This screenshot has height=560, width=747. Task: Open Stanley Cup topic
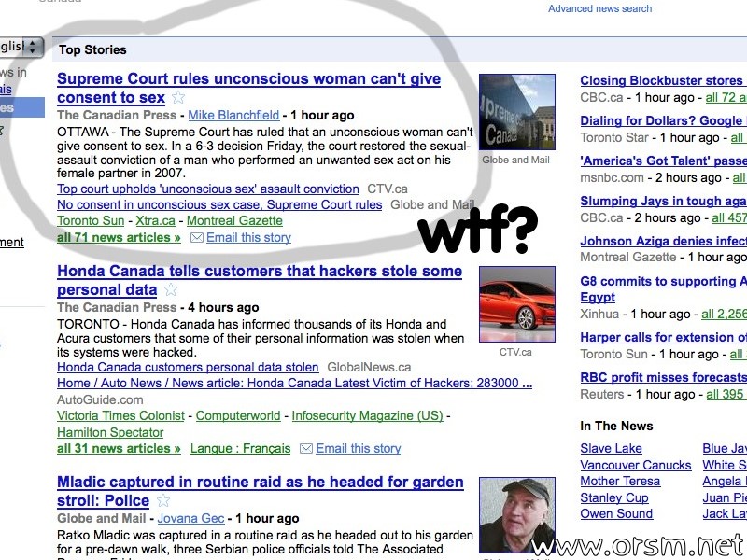(x=614, y=498)
